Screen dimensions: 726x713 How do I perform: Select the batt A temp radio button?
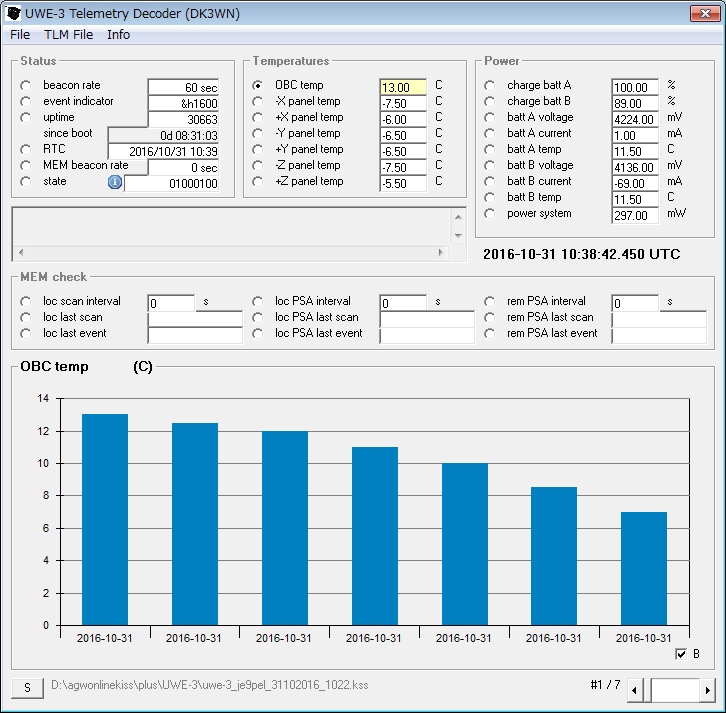tap(489, 150)
